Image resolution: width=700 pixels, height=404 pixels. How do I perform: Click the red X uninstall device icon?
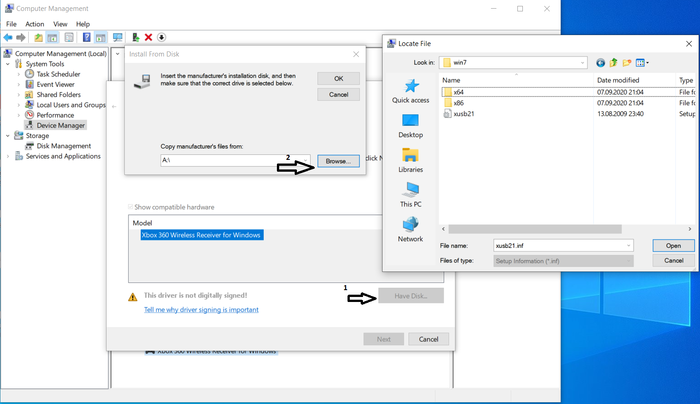(149, 37)
